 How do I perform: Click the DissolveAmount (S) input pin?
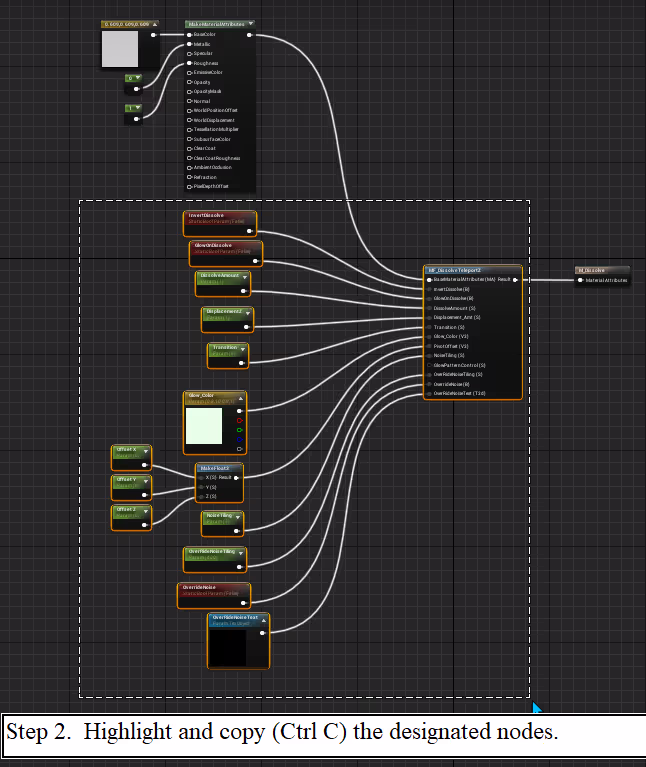[429, 308]
